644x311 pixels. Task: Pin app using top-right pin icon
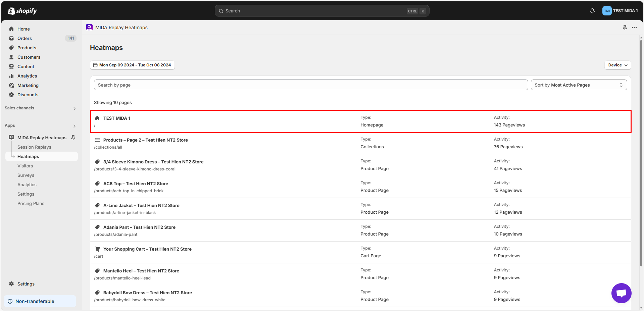coord(625,28)
